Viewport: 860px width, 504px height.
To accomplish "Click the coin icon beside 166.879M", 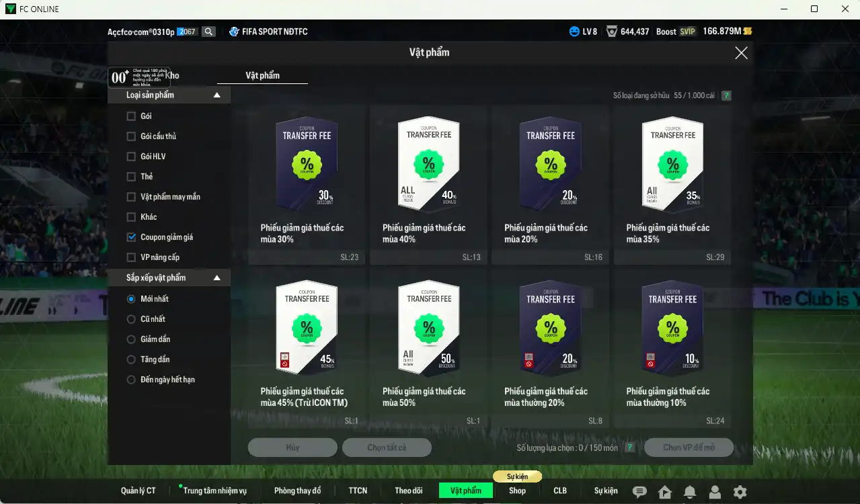I will point(748,32).
